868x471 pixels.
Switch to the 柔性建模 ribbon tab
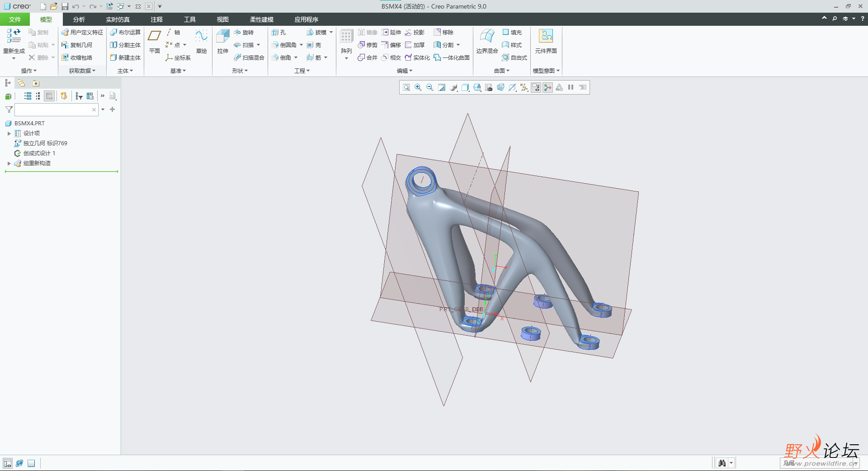tap(262, 19)
